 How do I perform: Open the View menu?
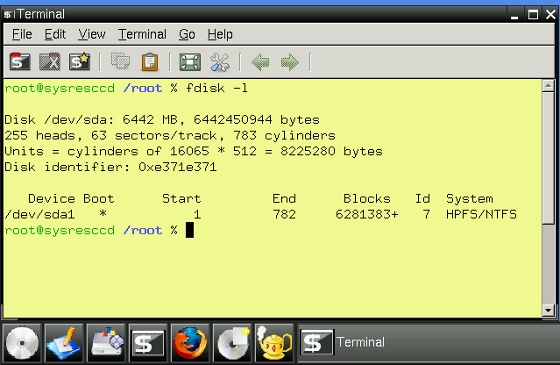tap(92, 34)
